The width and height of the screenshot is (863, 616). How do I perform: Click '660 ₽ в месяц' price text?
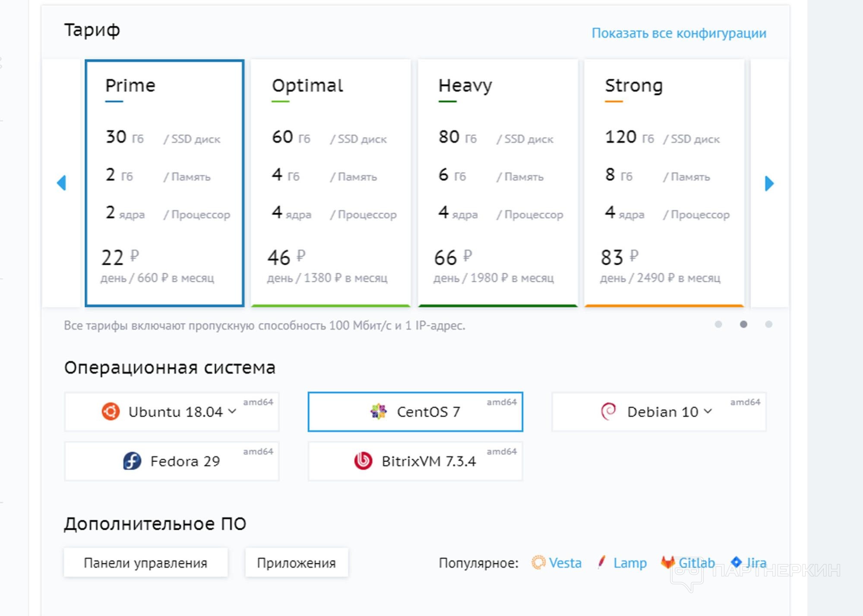point(176,278)
